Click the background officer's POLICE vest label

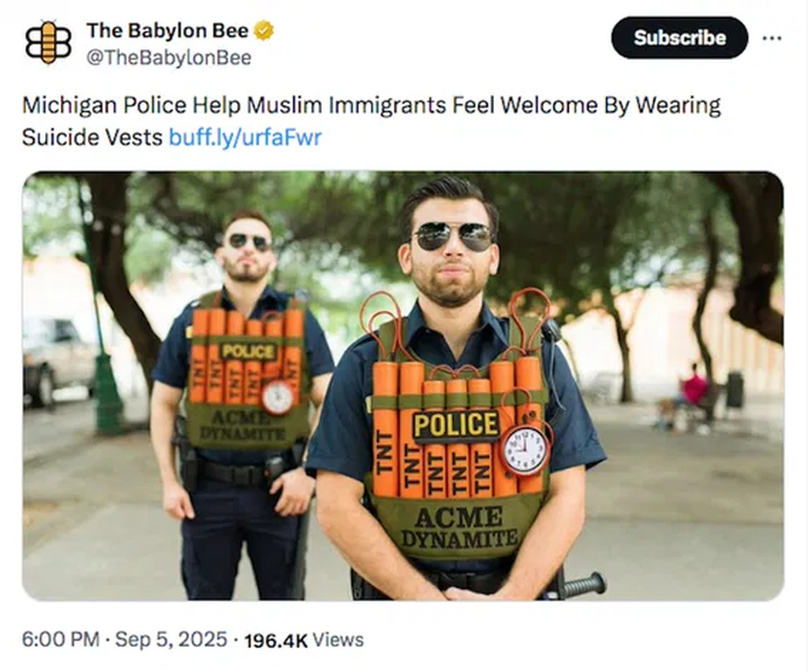coord(249,352)
